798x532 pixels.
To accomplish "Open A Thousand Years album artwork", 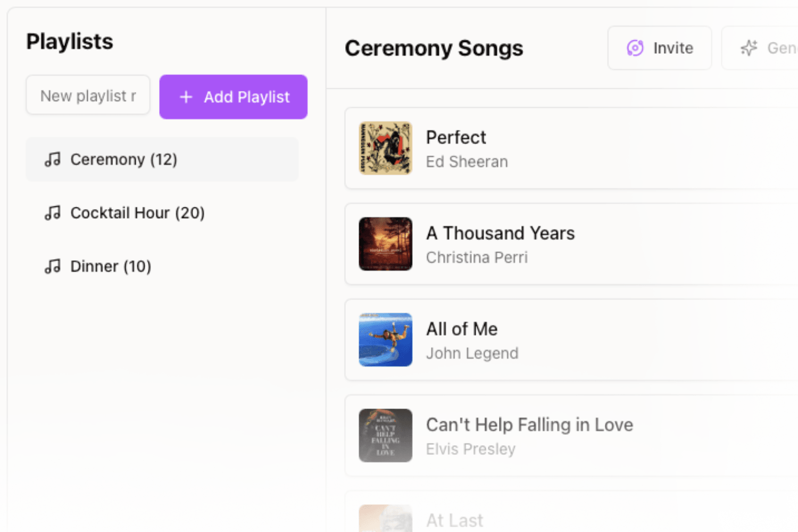I will point(385,244).
